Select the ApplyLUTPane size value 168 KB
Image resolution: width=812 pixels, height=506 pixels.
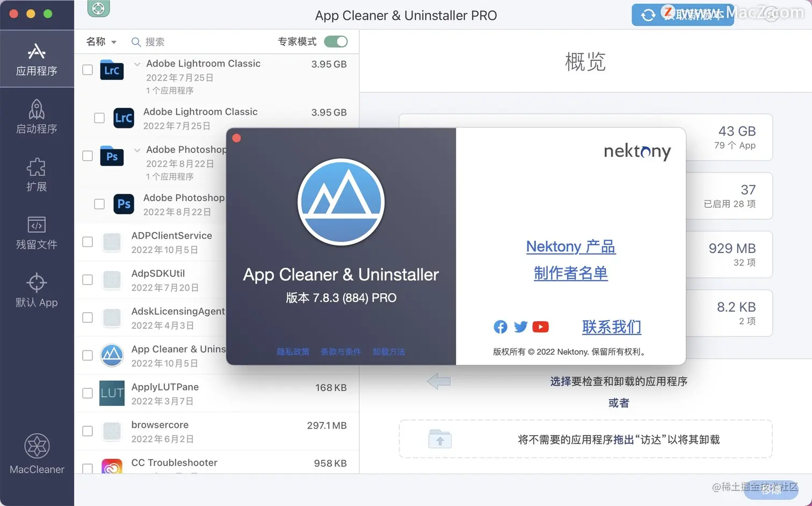tap(331, 388)
